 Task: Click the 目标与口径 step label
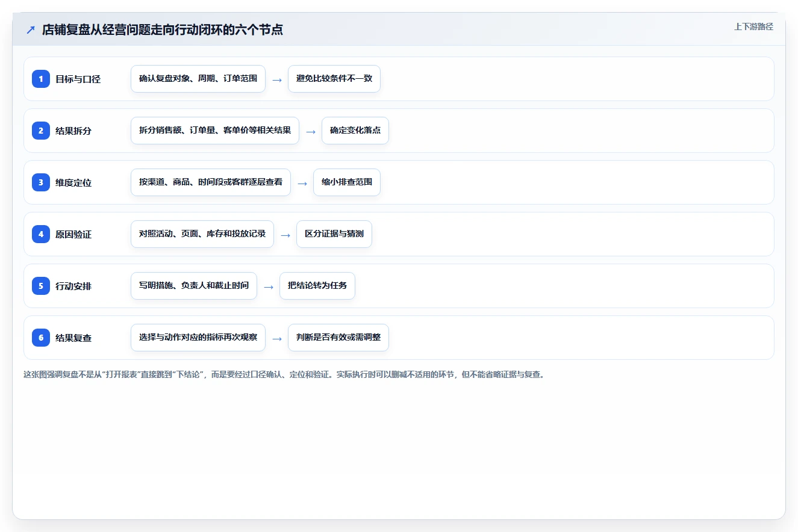click(78, 79)
